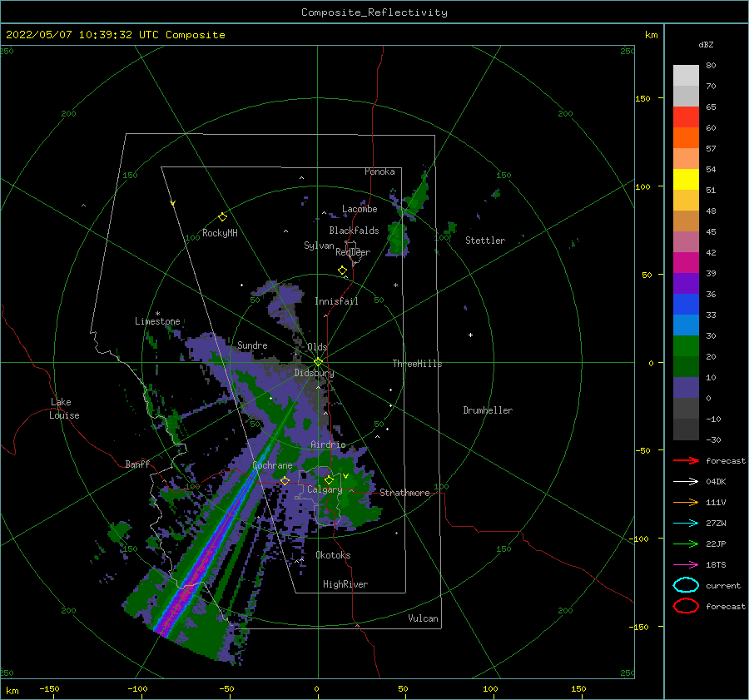Image resolution: width=749 pixels, height=700 pixels.
Task: Click the Ponoka label on map
Action: 379,171
